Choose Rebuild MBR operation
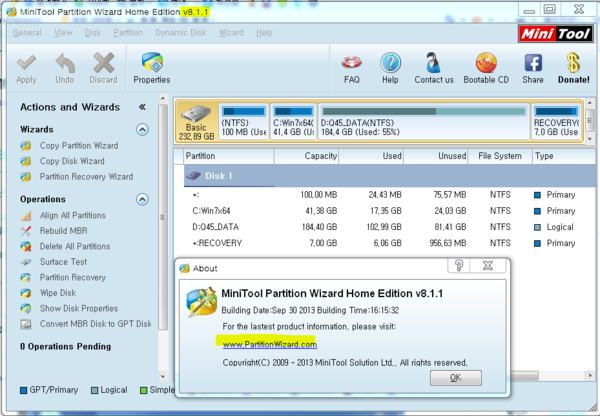The width and height of the screenshot is (600, 416). (x=64, y=231)
